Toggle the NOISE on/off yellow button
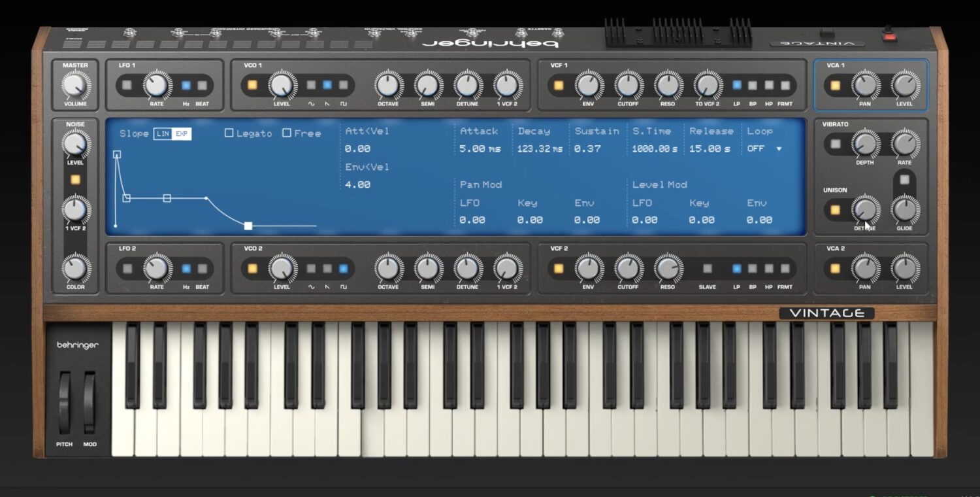The width and height of the screenshot is (980, 497). tap(75, 179)
